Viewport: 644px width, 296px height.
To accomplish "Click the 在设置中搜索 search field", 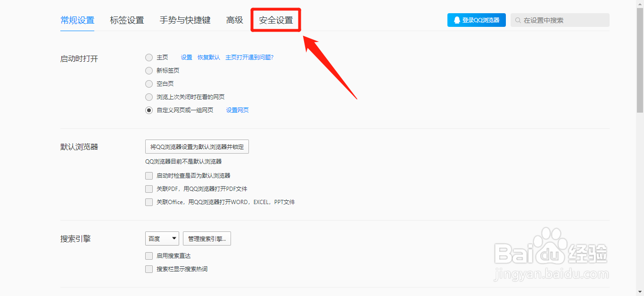I will pyautogui.click(x=560, y=20).
